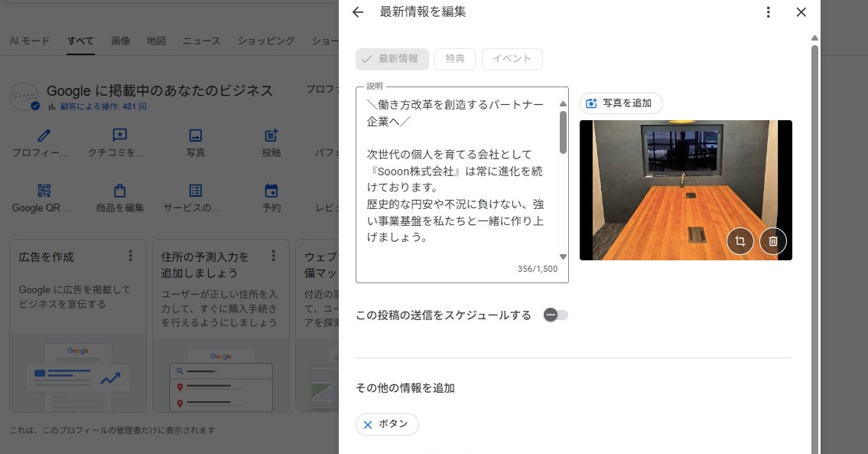
Task: Delete the attached photo with trash icon
Action: click(x=772, y=240)
